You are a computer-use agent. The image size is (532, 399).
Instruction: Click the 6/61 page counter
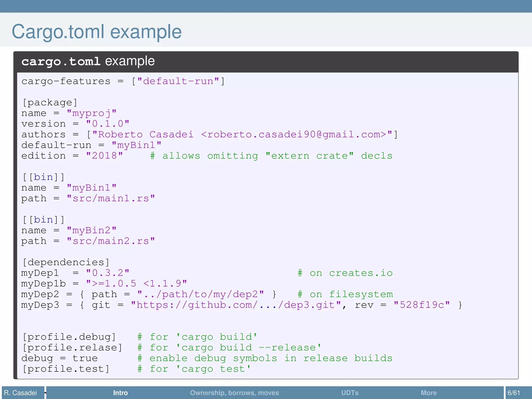(x=514, y=393)
